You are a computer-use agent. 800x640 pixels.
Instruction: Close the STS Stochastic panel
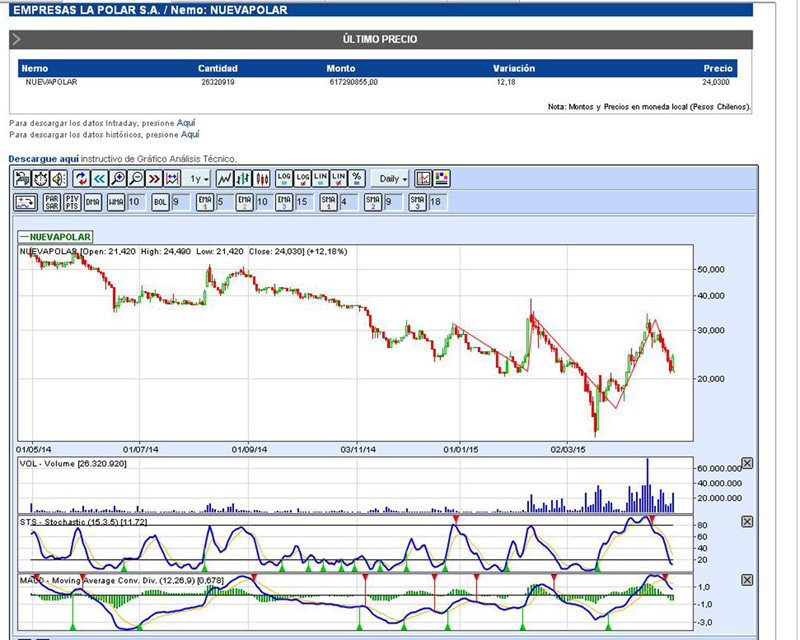(747, 522)
